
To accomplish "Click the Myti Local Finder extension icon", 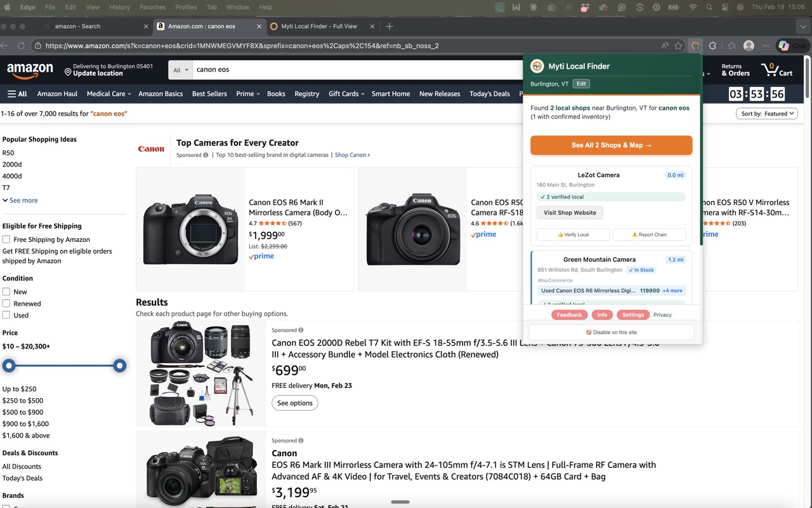I will click(x=695, y=46).
